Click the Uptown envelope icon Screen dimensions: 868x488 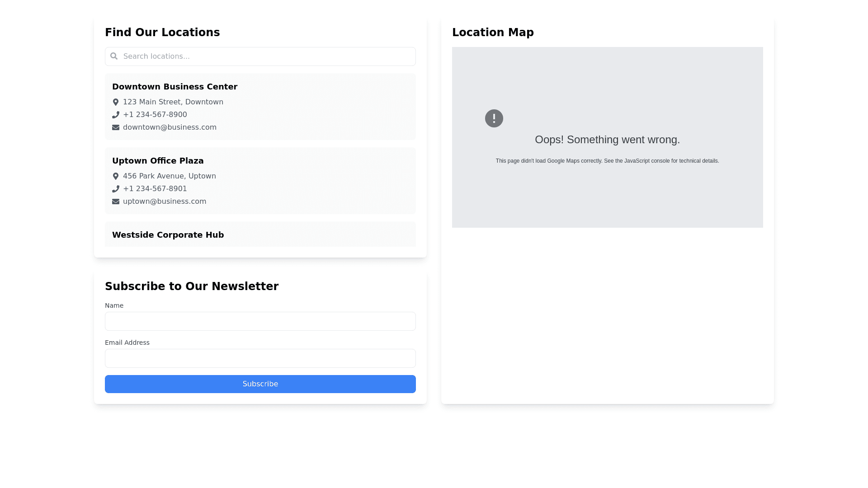click(x=116, y=202)
